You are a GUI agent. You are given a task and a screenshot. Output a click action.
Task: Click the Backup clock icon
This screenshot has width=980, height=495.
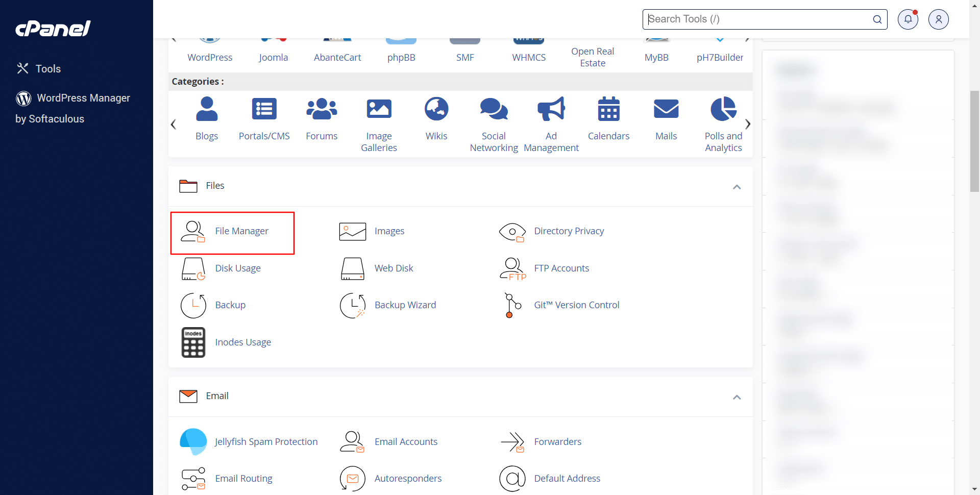click(x=193, y=305)
